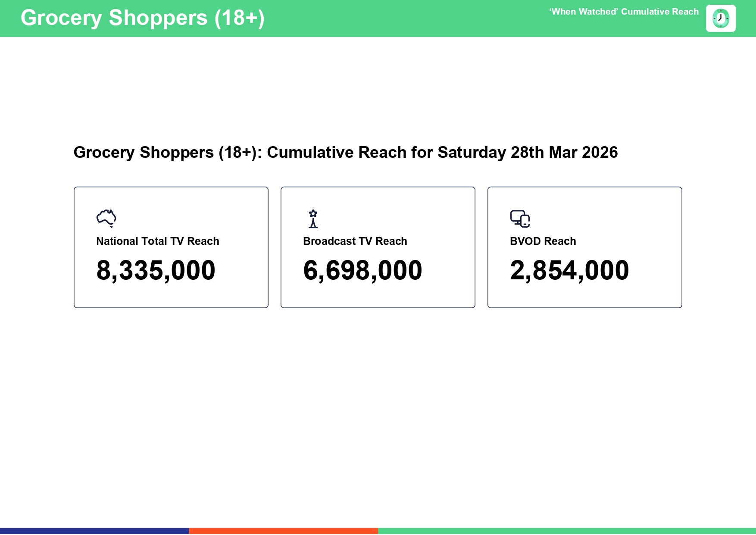
Task: Click the Grocery Shoppers (18+) header title
Action: coord(143,18)
